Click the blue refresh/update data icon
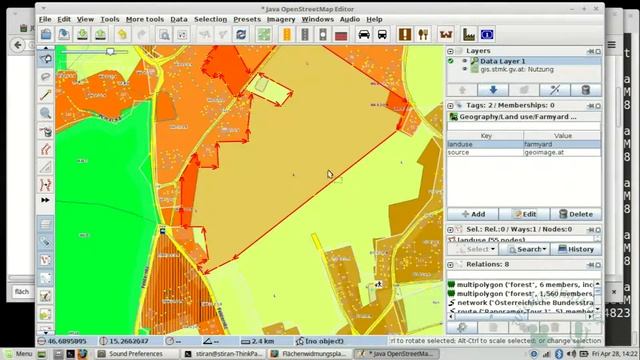The height and width of the screenshot is (360, 640). [241, 35]
